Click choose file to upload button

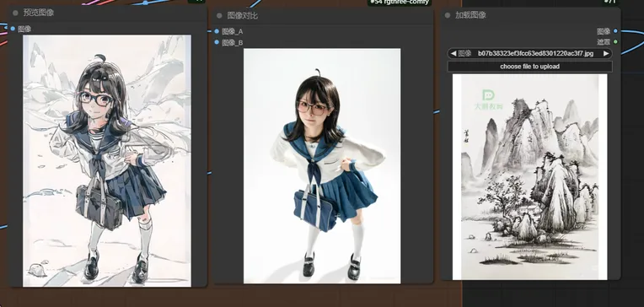click(530, 66)
